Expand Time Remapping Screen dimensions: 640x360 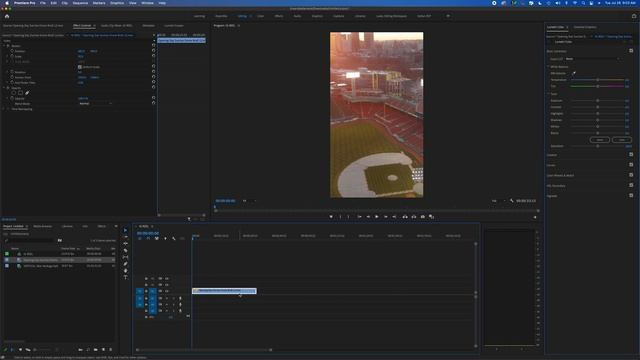coord(4,109)
